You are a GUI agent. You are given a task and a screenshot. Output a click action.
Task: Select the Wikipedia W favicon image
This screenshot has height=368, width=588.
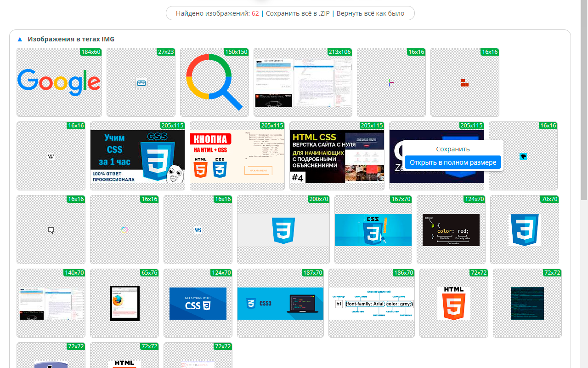[x=51, y=157]
